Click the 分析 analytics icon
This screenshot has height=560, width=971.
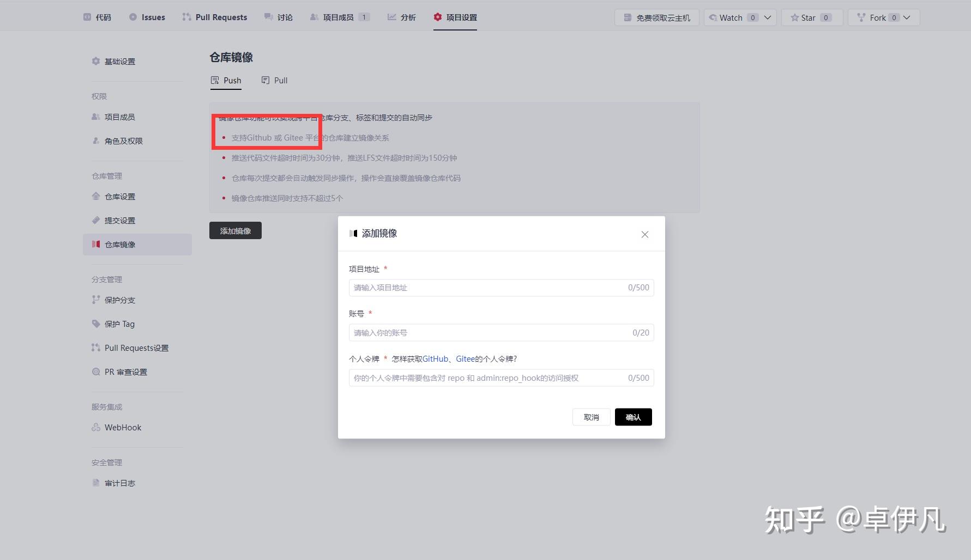coord(391,17)
